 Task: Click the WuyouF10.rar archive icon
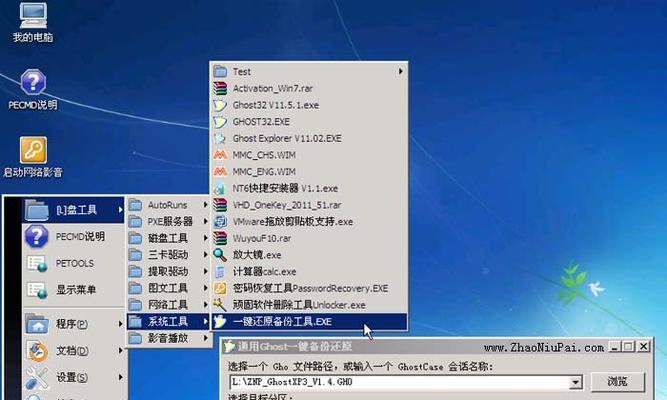point(220,238)
